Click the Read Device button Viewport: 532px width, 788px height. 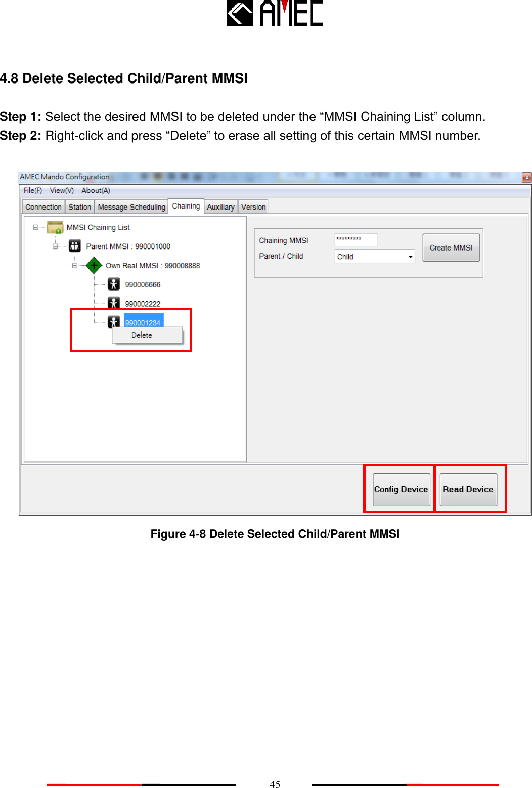[x=468, y=489]
